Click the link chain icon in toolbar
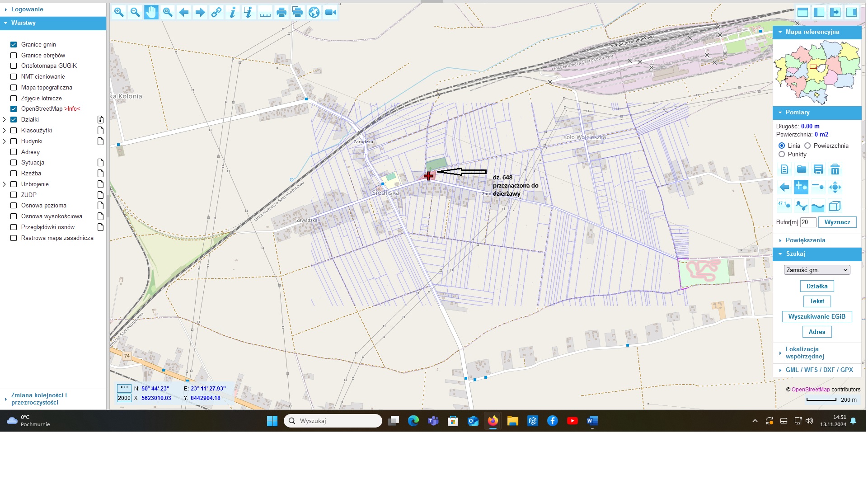This screenshot has width=868, height=489. pos(216,12)
